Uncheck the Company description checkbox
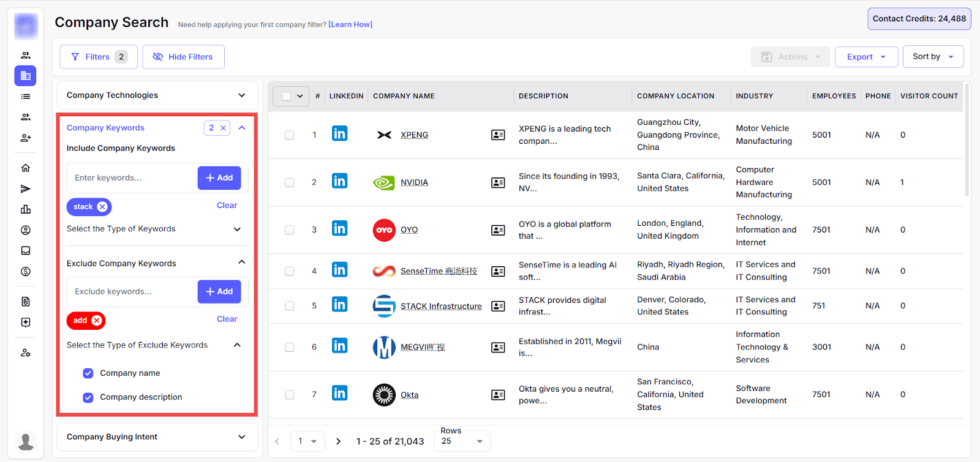 coord(88,397)
